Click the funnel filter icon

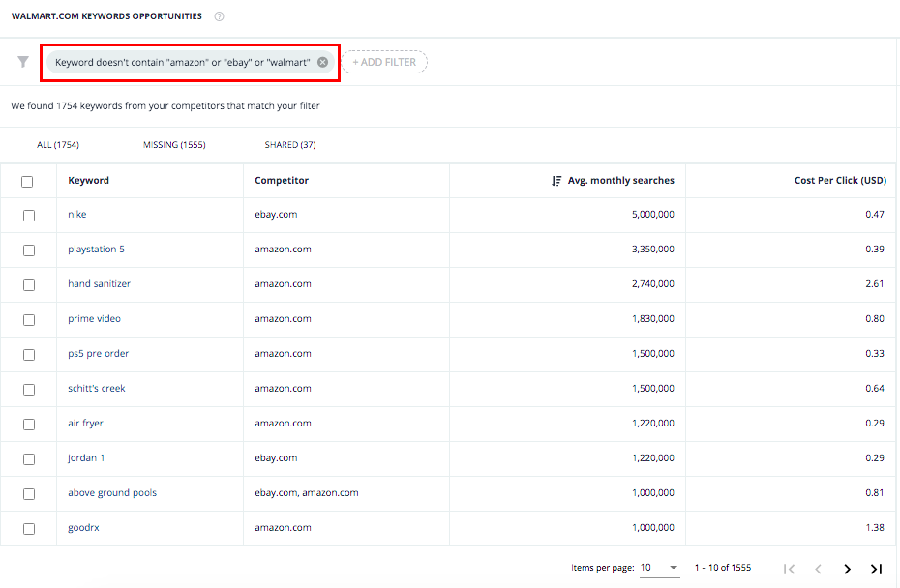pos(23,62)
